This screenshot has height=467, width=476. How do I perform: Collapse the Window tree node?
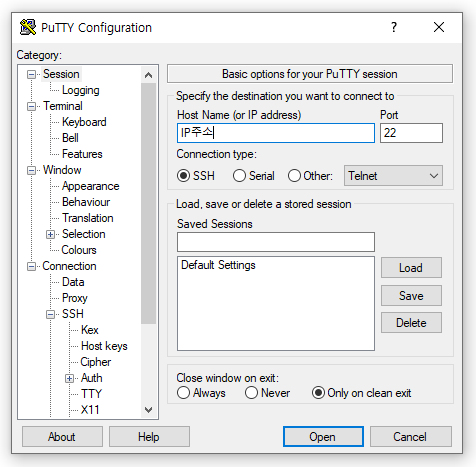click(31, 170)
